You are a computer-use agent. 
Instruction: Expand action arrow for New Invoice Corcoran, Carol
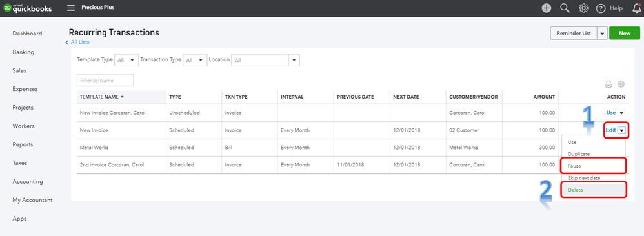621,113
